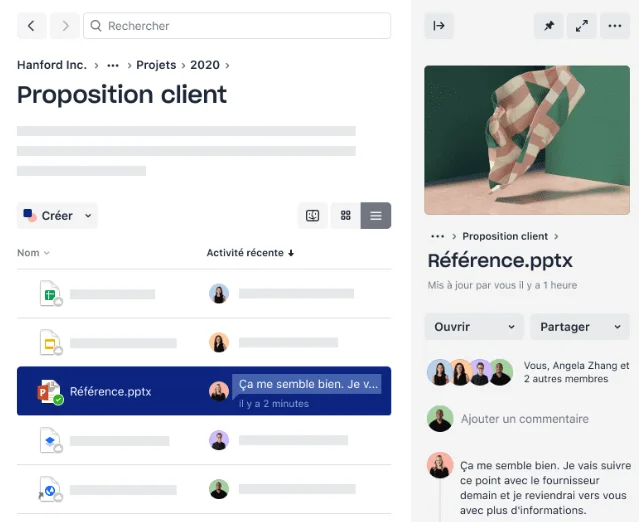Go to Hanford Inc. breadcrumb link
The image size is (639, 522).
(52, 65)
